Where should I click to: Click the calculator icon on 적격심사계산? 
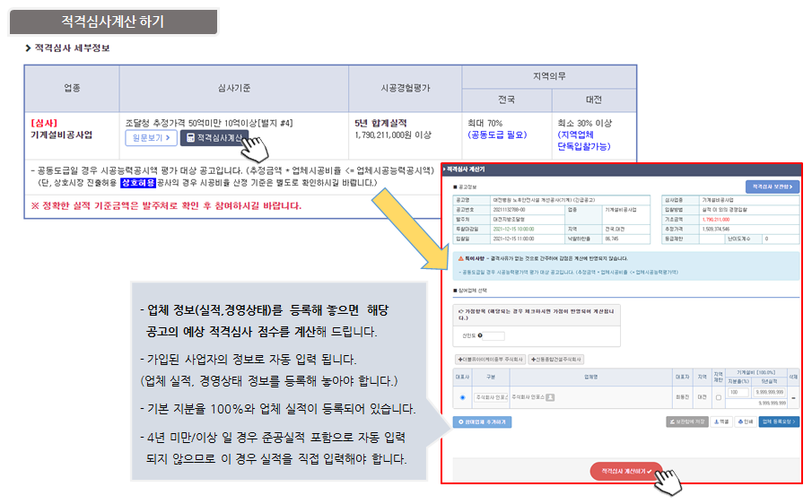pyautogui.click(x=190, y=138)
